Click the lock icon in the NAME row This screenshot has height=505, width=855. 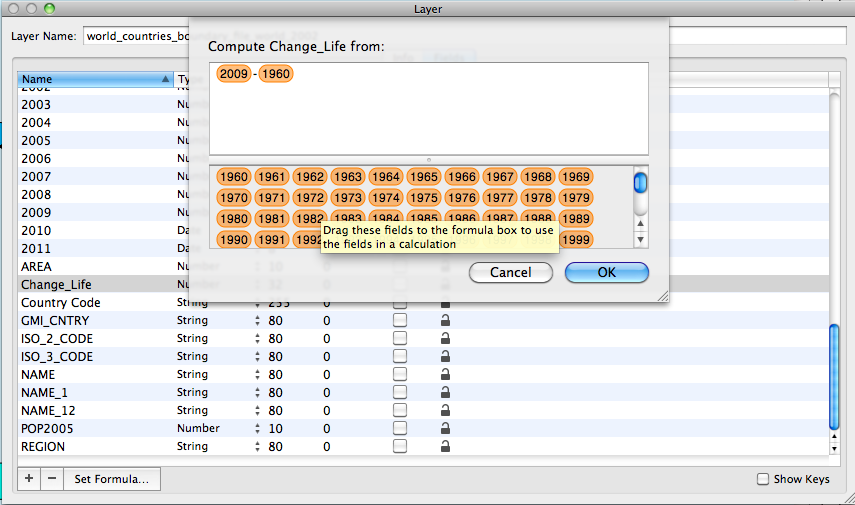445,375
